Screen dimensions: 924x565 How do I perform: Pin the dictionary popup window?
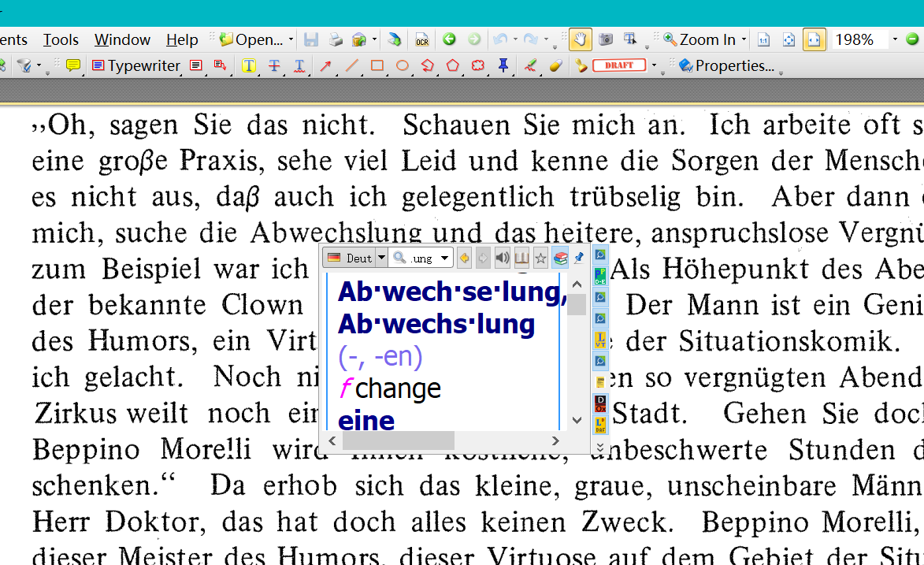coord(579,258)
